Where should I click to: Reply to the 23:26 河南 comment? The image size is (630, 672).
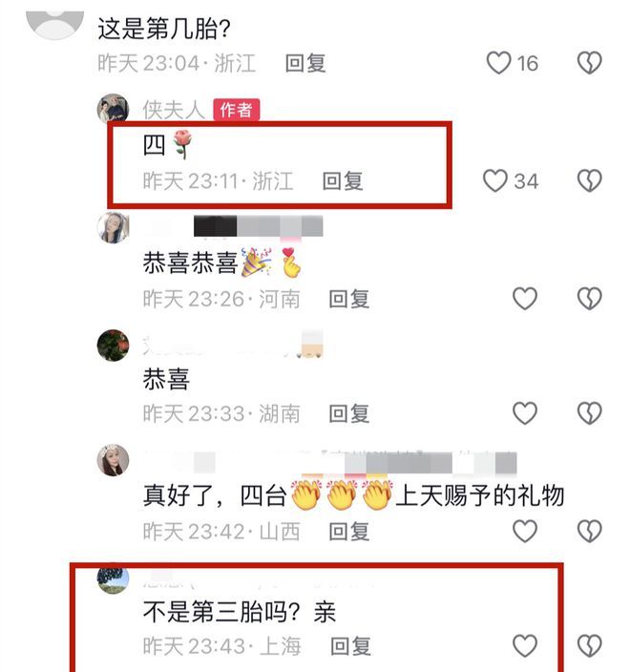point(348,299)
